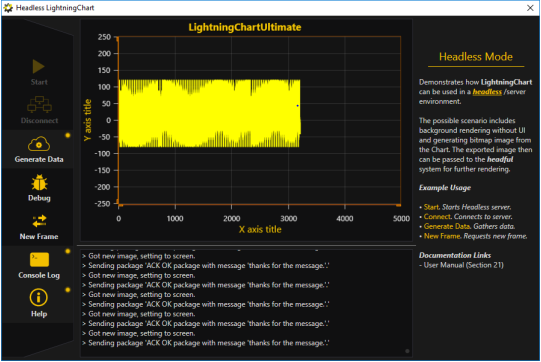
Task: Click the 3000 X axis tick label
Action: point(288,218)
